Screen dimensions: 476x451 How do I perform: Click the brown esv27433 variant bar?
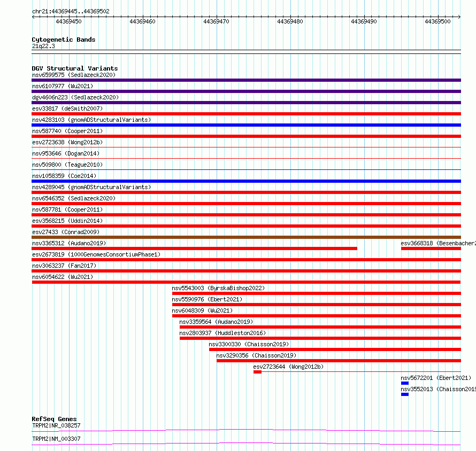click(246, 237)
